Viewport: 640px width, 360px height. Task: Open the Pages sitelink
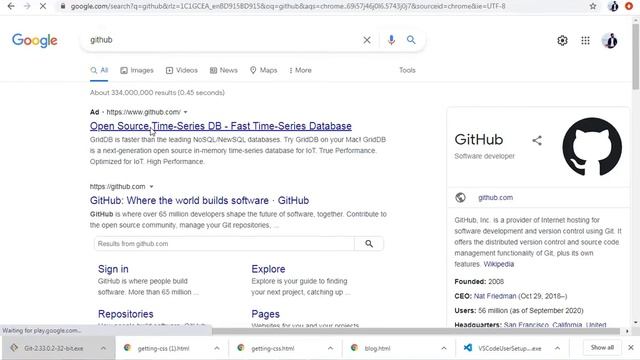point(265,314)
